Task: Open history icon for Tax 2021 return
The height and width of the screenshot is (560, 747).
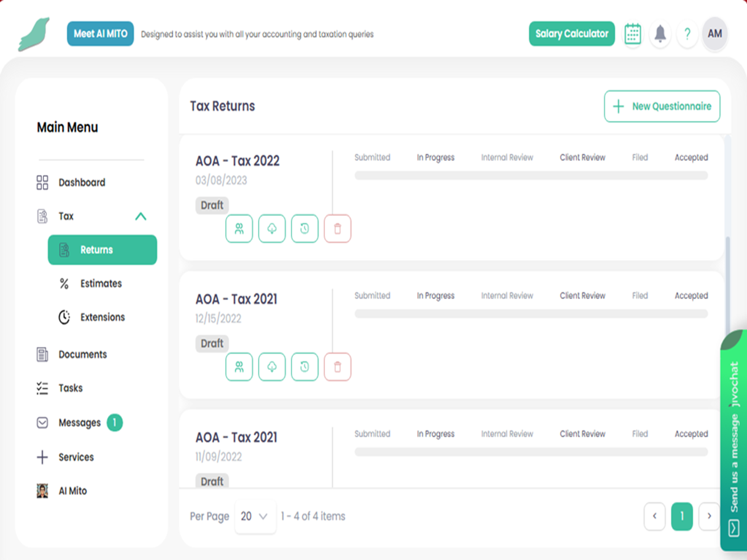Action: tap(305, 367)
